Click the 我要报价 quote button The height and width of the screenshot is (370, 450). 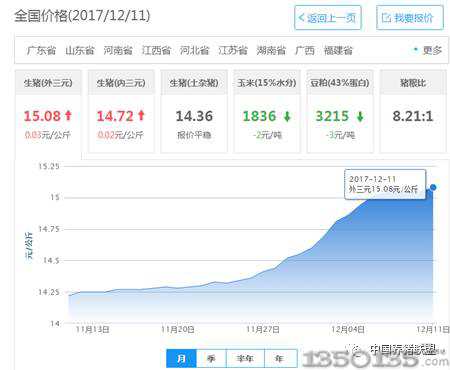click(410, 18)
